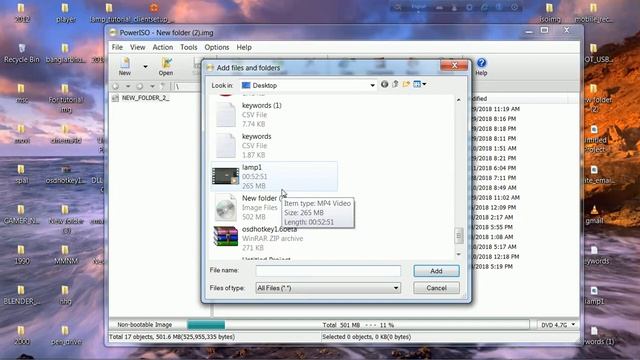This screenshot has height=360, width=640.
Task: Select the pen drive desktop folder
Action: coord(65,336)
